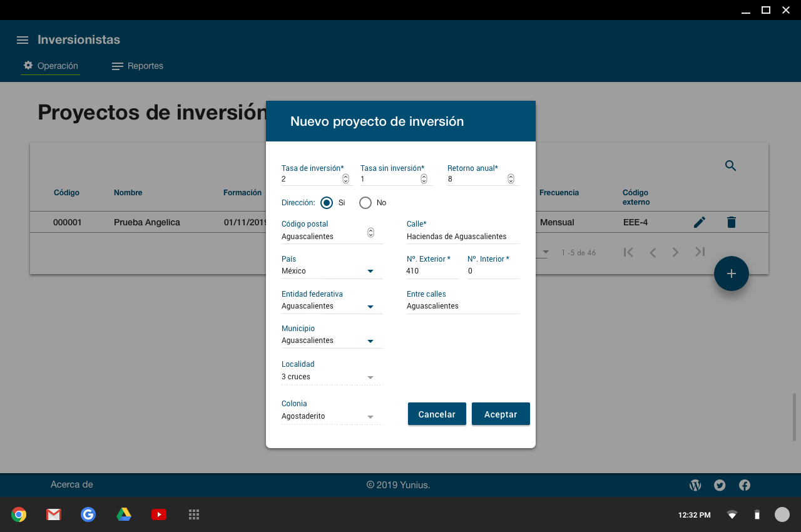Click the Calle text input field

pyautogui.click(x=462, y=237)
